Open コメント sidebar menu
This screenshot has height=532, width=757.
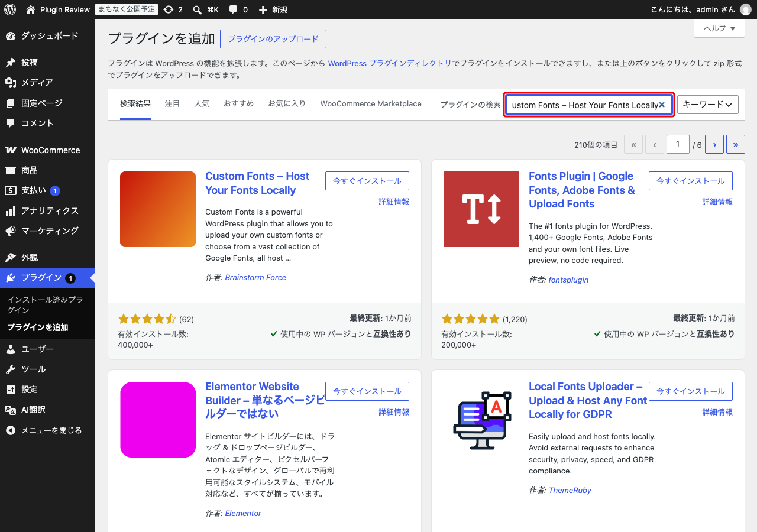point(47,123)
